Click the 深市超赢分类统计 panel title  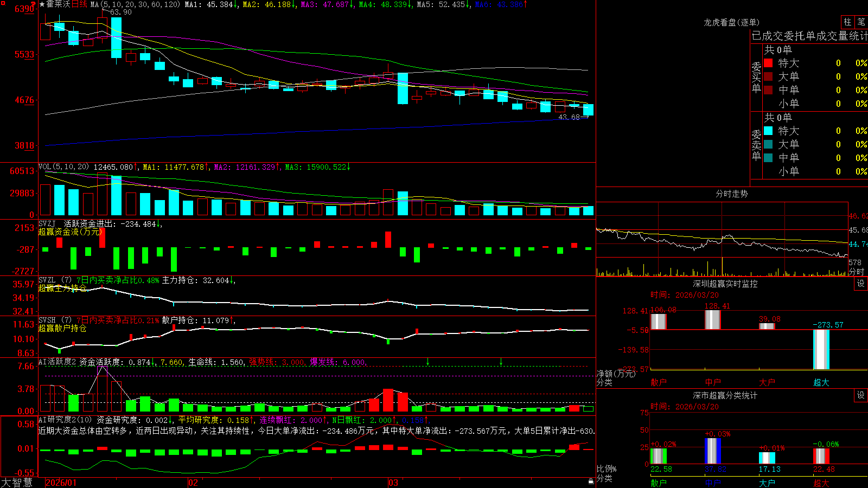point(725,395)
